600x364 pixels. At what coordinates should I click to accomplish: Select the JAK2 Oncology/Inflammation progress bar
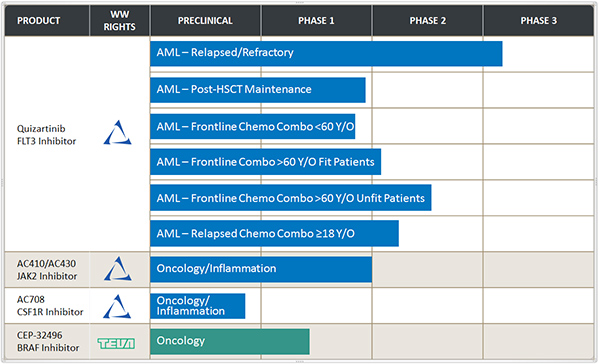coord(261,269)
